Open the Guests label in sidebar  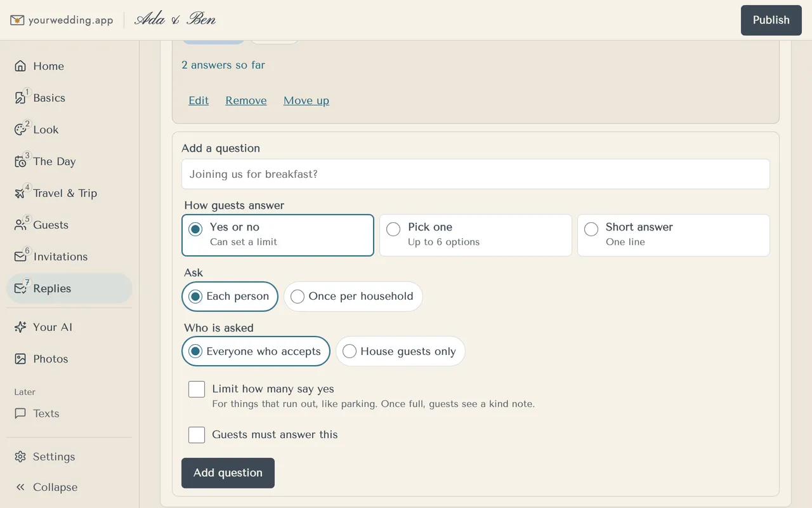point(51,225)
